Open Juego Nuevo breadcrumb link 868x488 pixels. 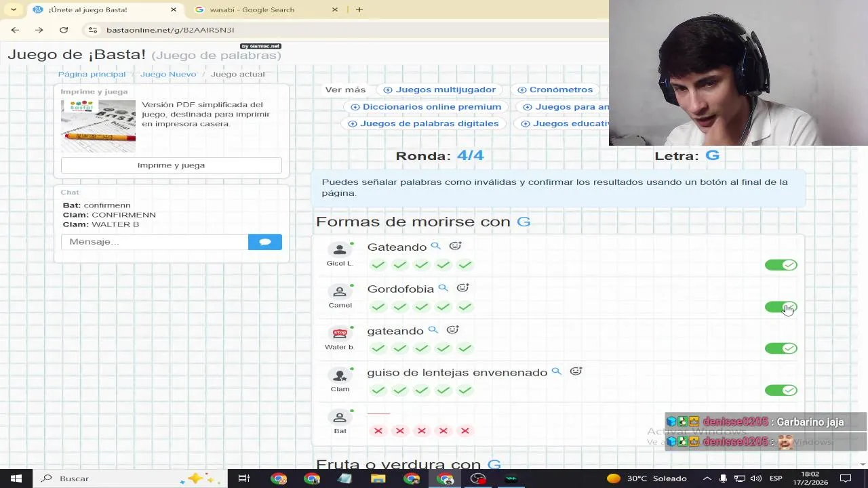click(x=168, y=74)
